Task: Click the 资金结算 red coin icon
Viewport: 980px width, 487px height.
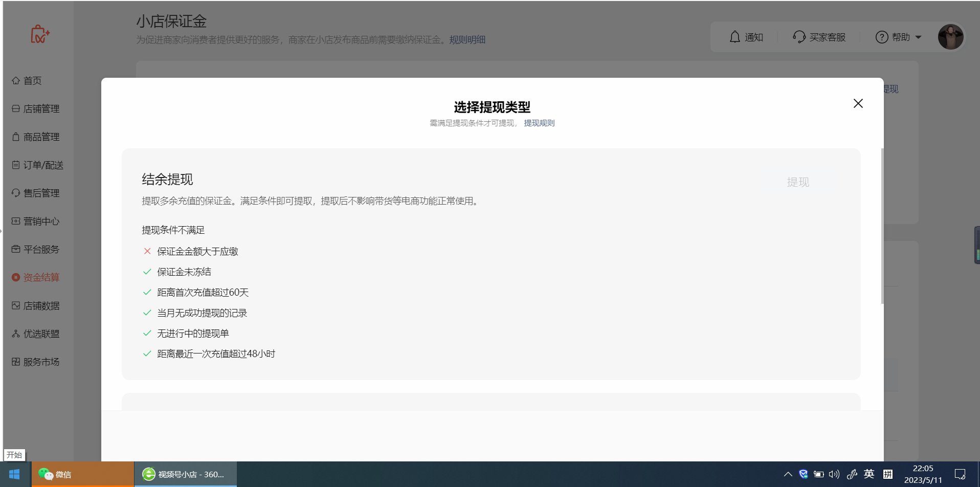Action: click(x=16, y=277)
